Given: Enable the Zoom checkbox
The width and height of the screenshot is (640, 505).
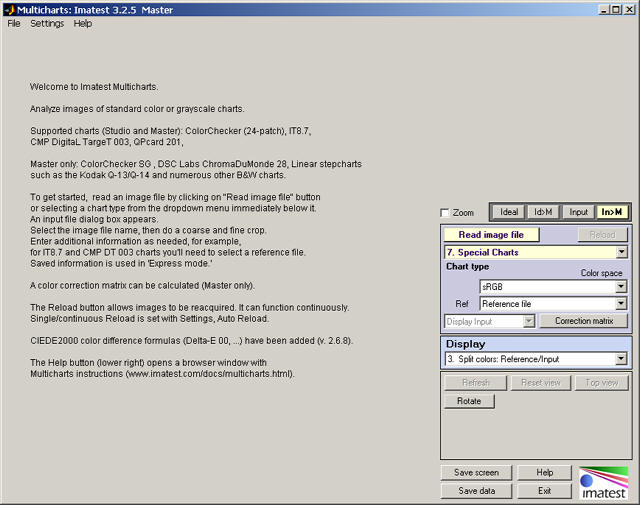Looking at the screenshot, I should [x=444, y=213].
